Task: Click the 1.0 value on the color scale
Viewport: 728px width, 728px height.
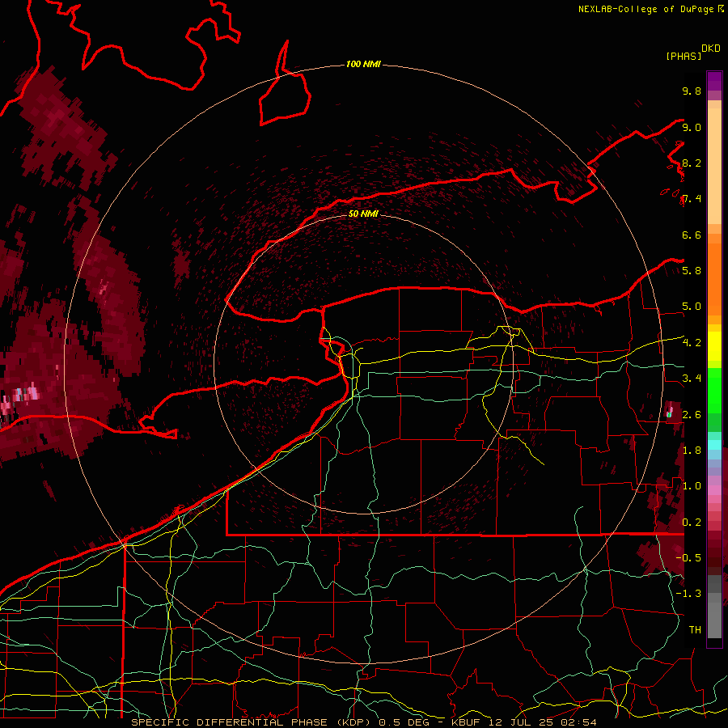Action: [x=692, y=486]
